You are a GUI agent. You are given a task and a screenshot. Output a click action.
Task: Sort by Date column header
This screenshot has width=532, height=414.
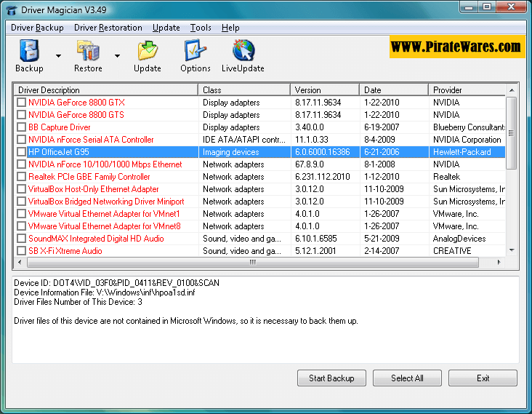(394, 90)
